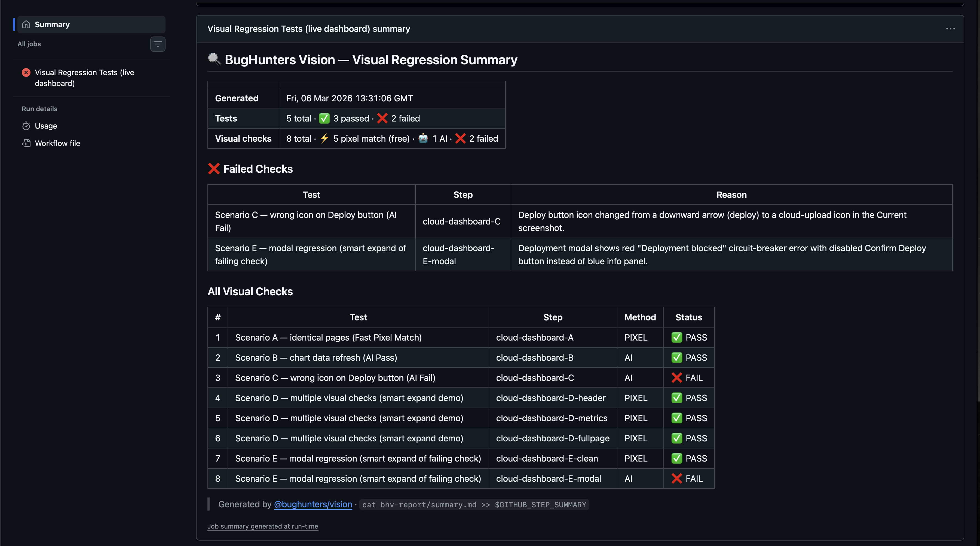This screenshot has height=546, width=980.
Task: Click the Workflow file icon
Action: click(x=26, y=143)
